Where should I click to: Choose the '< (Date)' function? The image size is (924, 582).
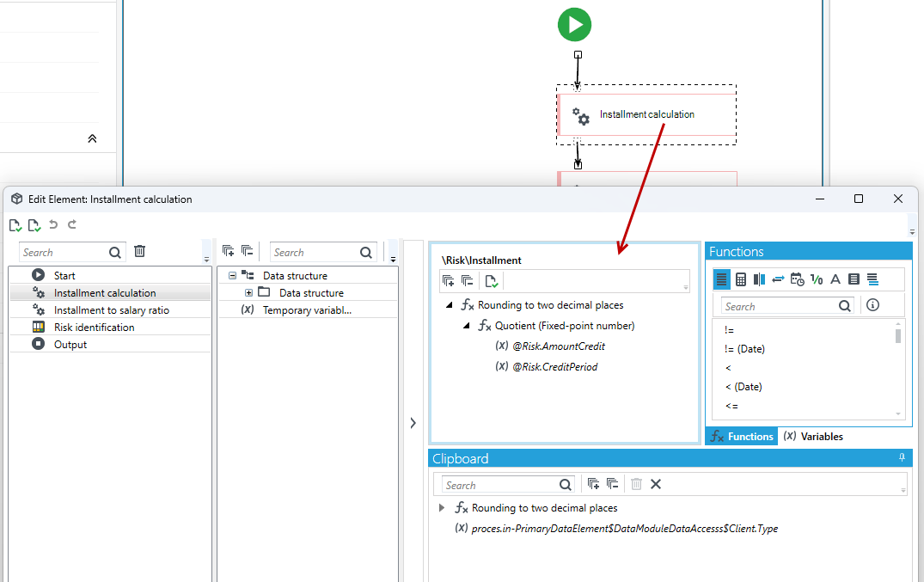pyautogui.click(x=743, y=387)
